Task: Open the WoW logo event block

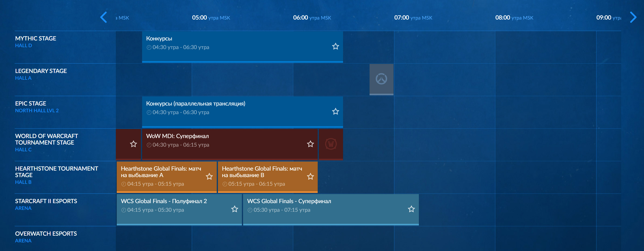Action: click(331, 144)
